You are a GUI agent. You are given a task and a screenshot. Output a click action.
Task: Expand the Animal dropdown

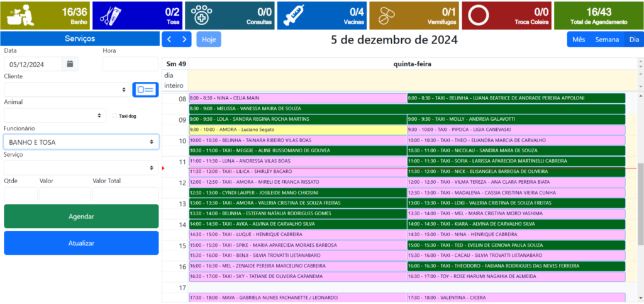pos(55,116)
